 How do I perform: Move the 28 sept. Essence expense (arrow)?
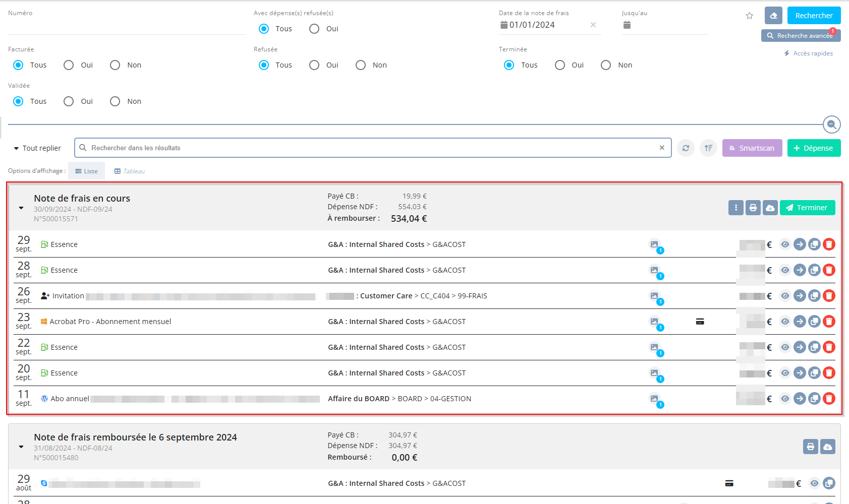[800, 270]
